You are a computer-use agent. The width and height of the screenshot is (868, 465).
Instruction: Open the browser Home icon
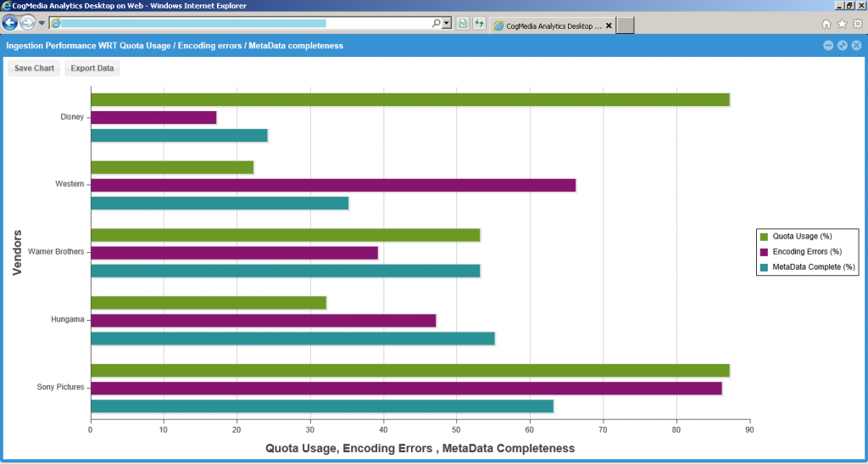pos(826,24)
